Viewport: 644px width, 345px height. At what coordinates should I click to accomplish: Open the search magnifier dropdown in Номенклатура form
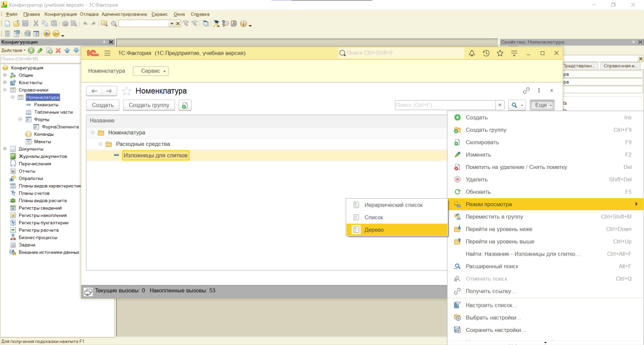(517, 105)
